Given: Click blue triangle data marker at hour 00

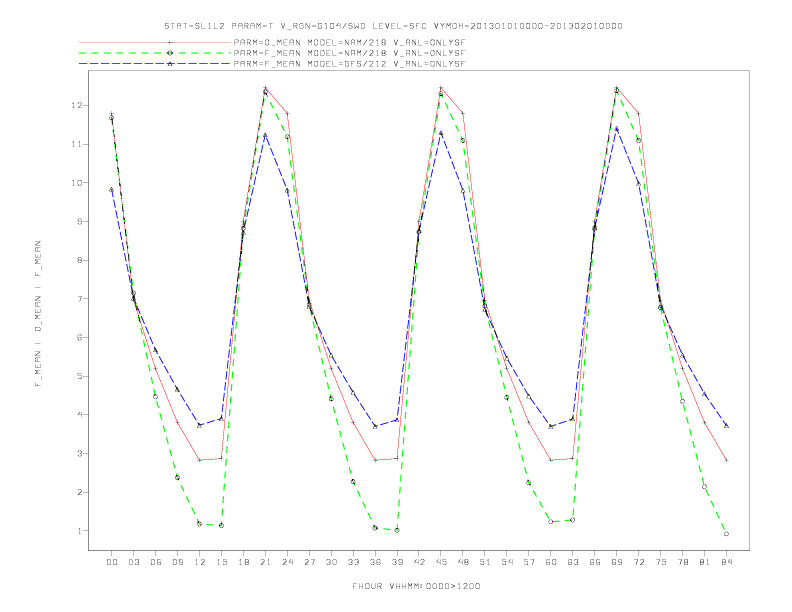Looking at the screenshot, I should (112, 189).
